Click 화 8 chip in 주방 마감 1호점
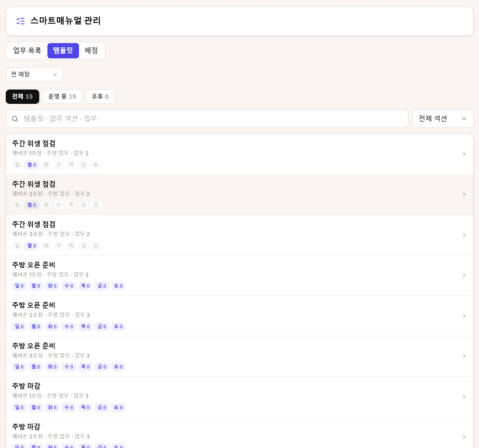 (x=52, y=407)
